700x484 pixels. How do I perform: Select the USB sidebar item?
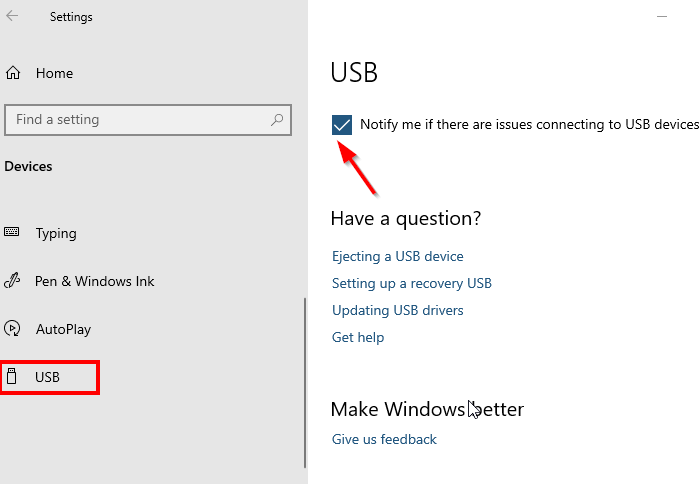[x=48, y=377]
